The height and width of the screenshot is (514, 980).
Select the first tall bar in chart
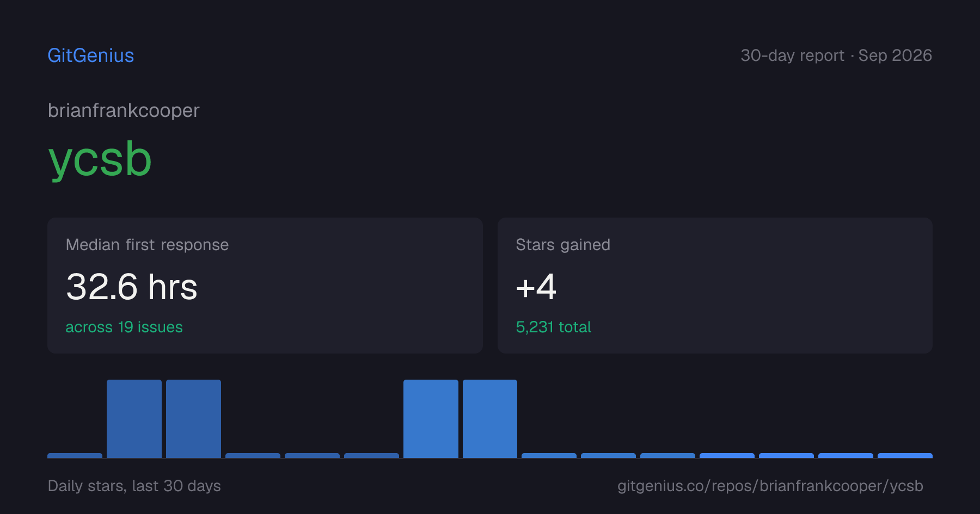pos(134,419)
